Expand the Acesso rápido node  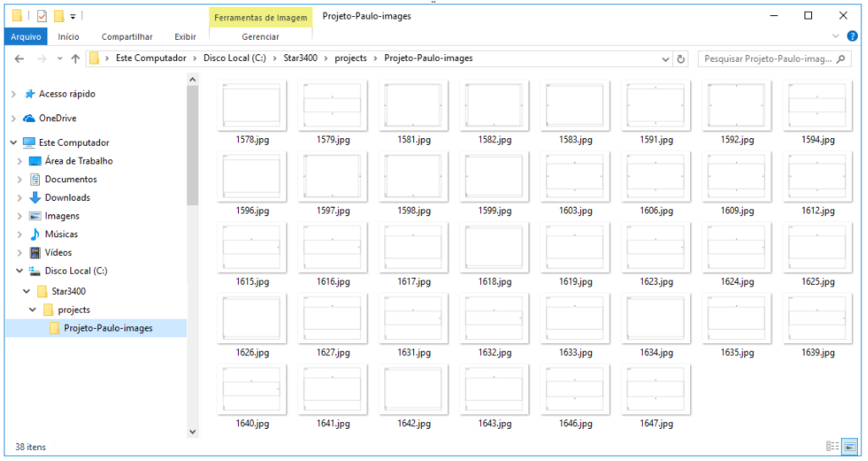point(14,94)
